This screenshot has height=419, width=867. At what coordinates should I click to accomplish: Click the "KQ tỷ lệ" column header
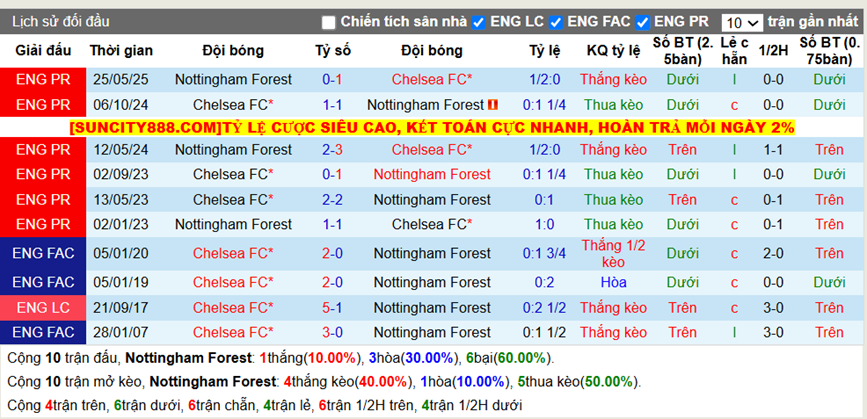[x=613, y=50]
